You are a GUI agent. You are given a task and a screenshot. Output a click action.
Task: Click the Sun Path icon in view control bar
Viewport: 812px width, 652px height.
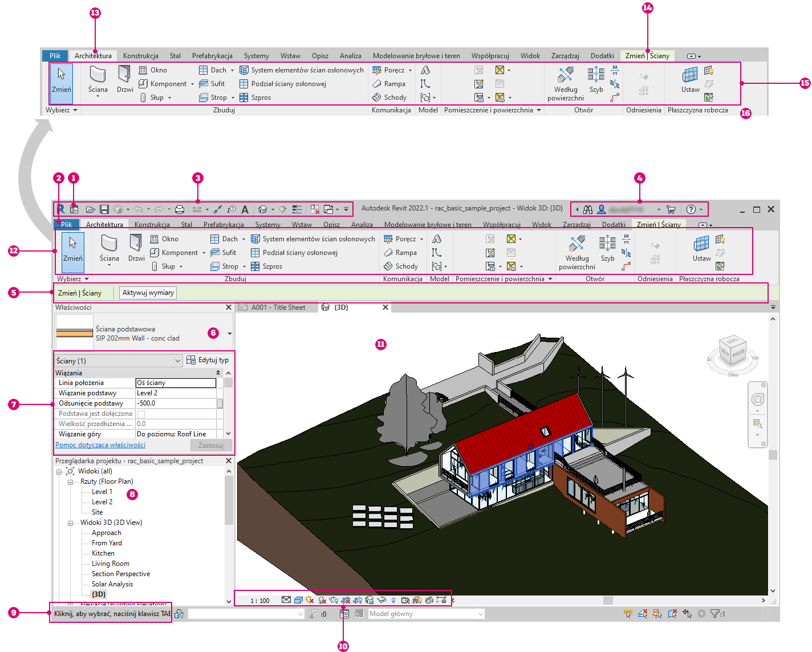coord(310,600)
